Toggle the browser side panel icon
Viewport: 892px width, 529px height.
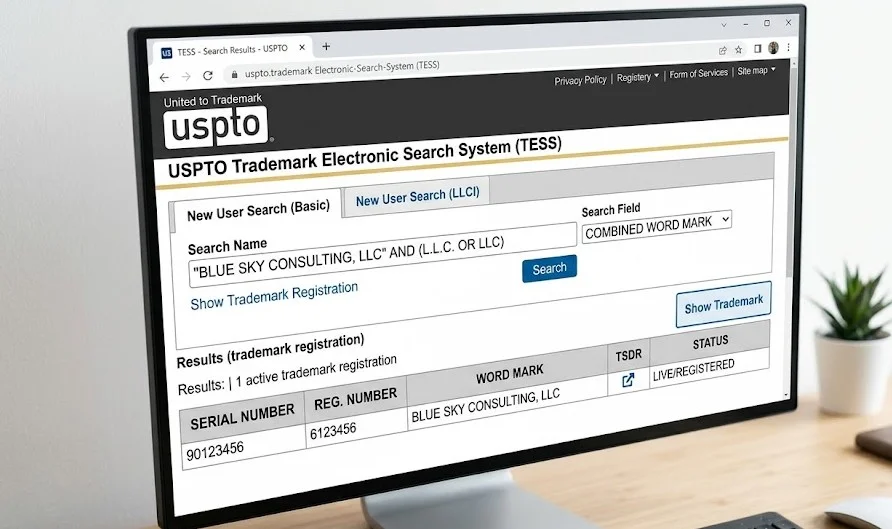click(757, 49)
